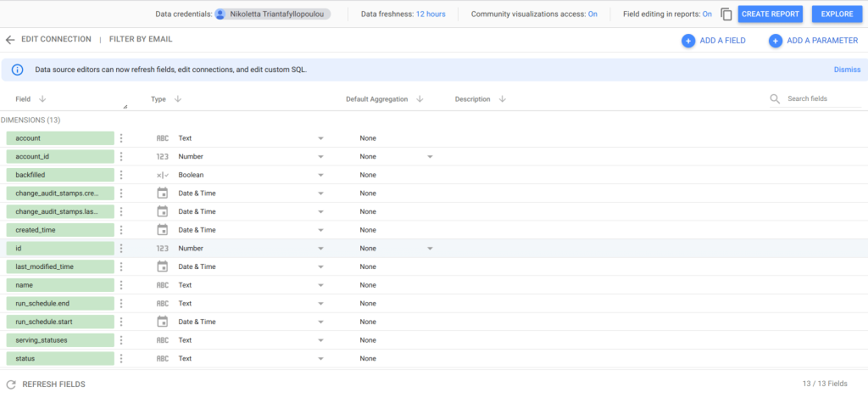Toggle Field editing in reports On
The width and height of the screenshot is (868, 398).
(x=707, y=14)
